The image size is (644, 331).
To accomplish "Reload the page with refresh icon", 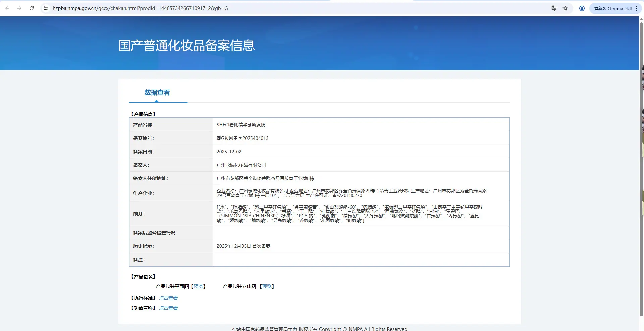I will [32, 8].
